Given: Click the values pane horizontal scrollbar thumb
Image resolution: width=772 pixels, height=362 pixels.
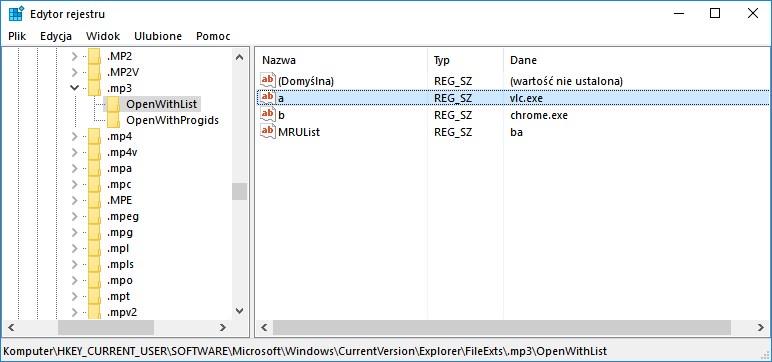Looking at the screenshot, I should 502,327.
